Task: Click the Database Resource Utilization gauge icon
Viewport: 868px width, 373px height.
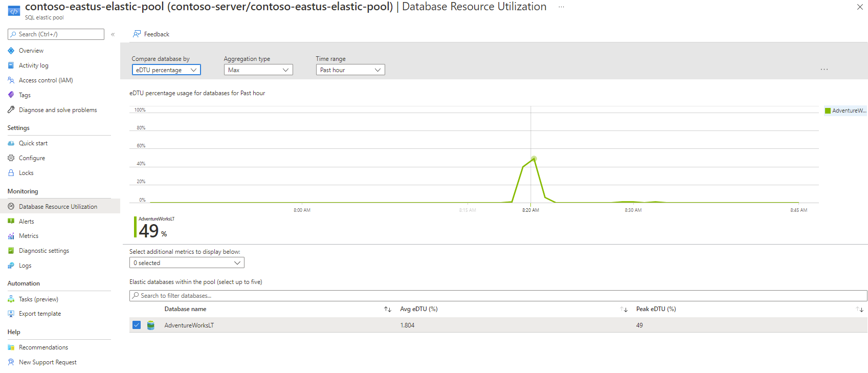Action: point(11,207)
